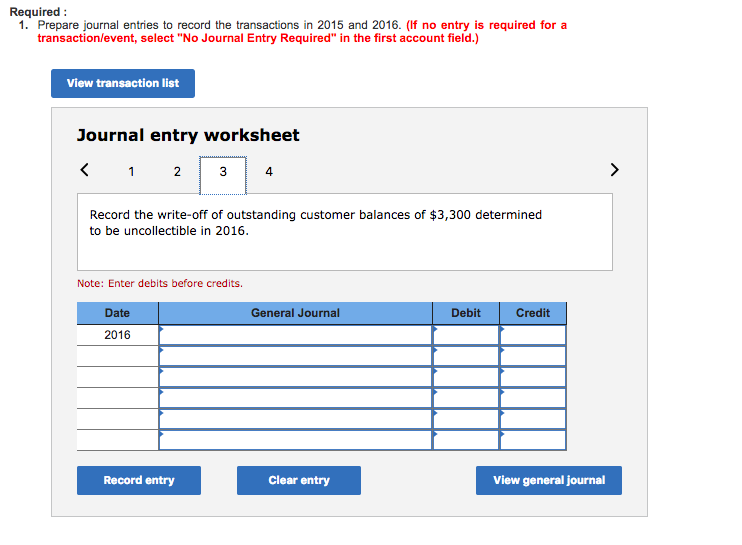
Task: Click the second row Credit cell
Action: [x=532, y=356]
